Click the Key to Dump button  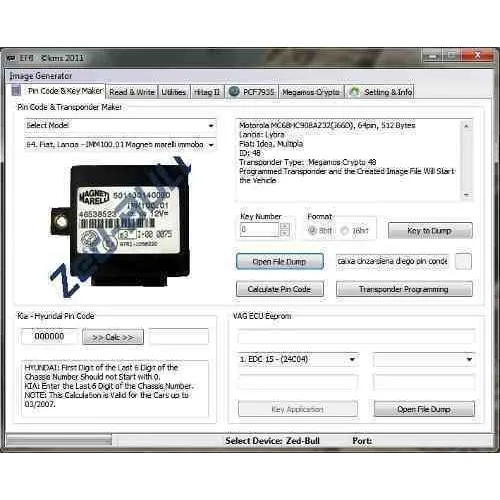430,231
